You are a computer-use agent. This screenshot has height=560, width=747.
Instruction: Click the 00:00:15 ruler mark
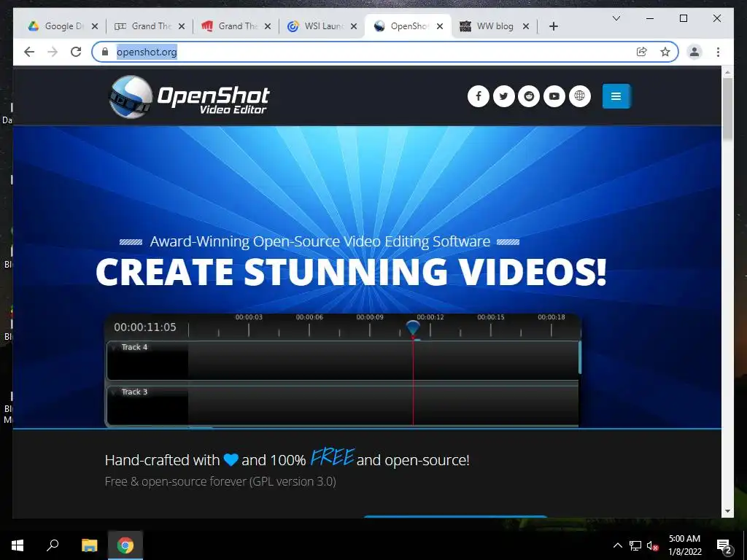click(491, 317)
